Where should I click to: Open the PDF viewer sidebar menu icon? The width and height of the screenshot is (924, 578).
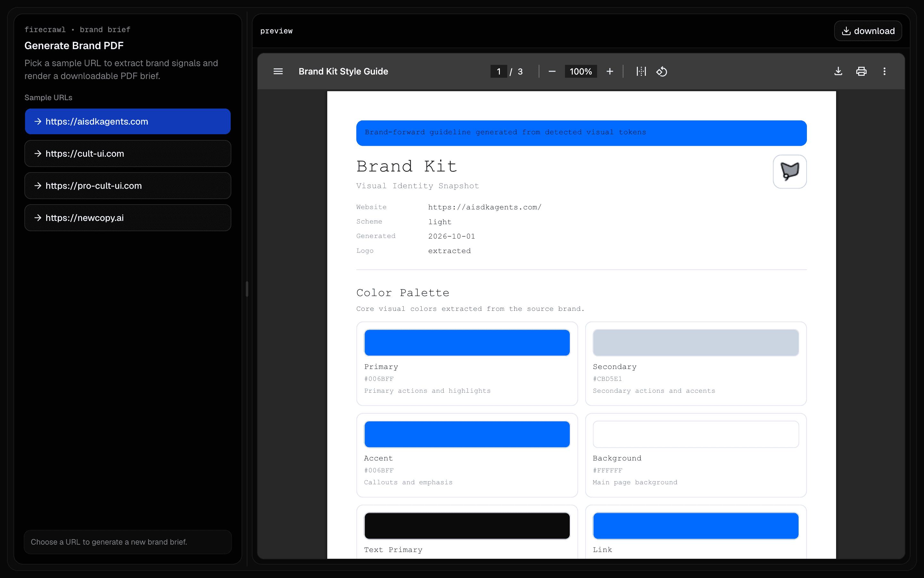[278, 72]
